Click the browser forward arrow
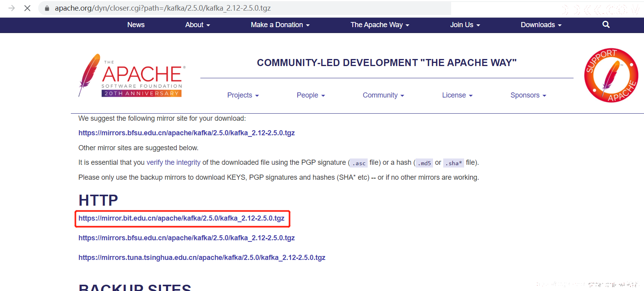 (x=11, y=8)
